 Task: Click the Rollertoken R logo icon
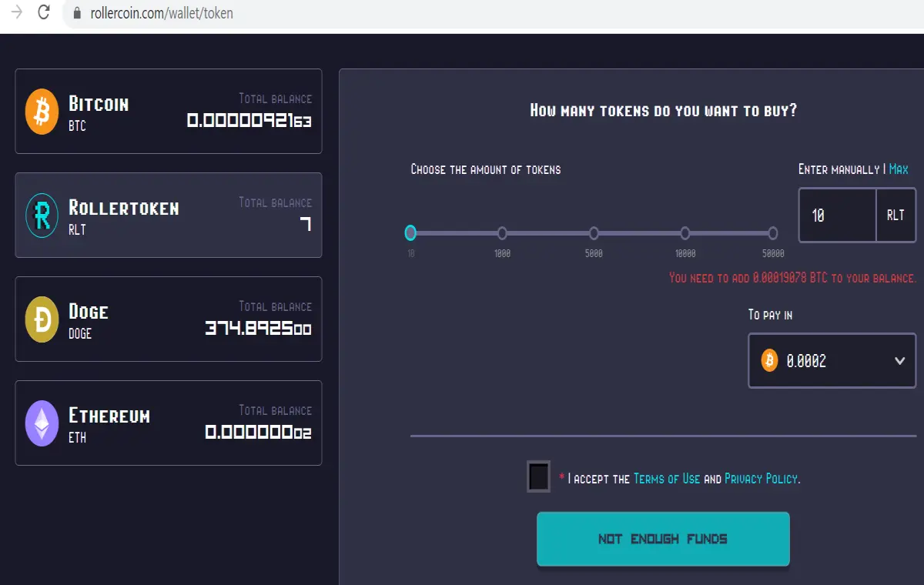42,216
